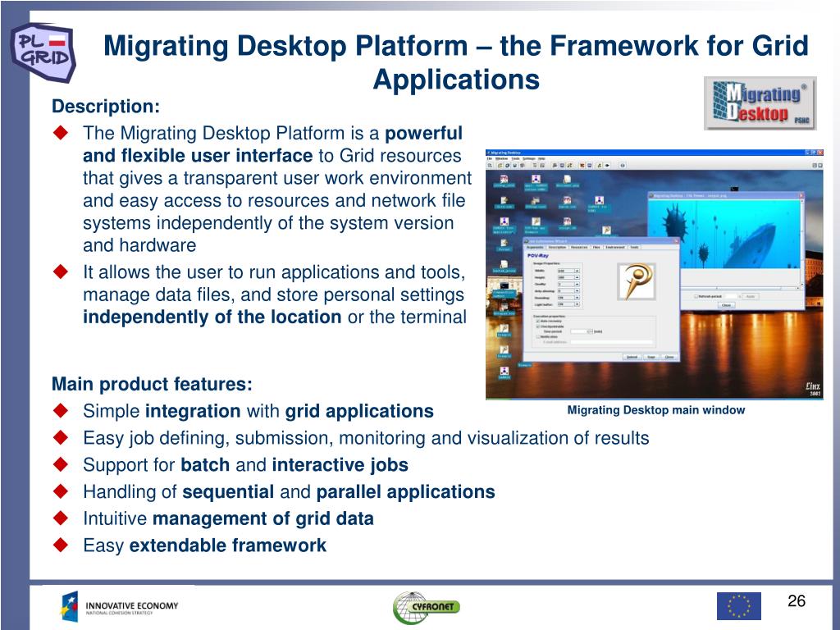The height and width of the screenshot is (630, 840).
Task: Click the European Union flag icon
Action: coord(739,606)
